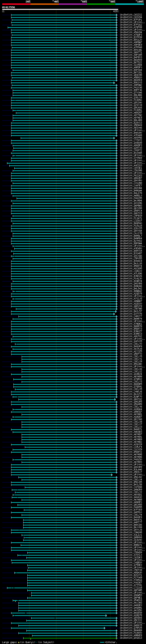Image resolution: width=146 pixels, height=644 pixels.
Task: Select label UniRef100_Q7RP25
Action: pyautogui.click(x=131, y=628)
